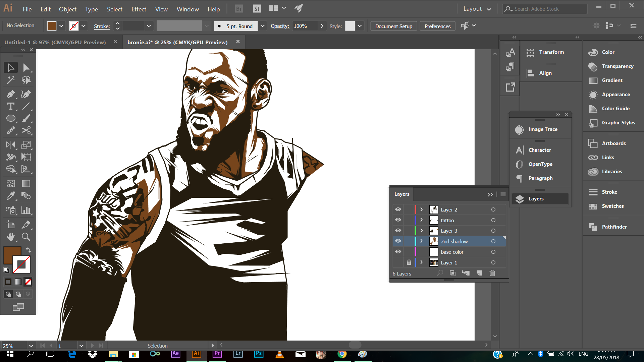Open the Object menu

click(x=68, y=9)
